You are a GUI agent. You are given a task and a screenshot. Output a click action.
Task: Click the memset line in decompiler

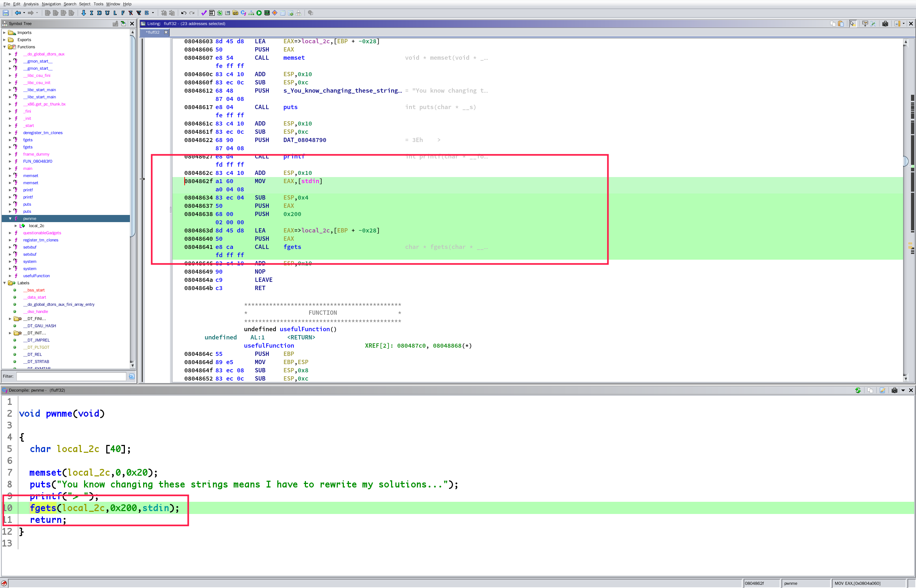coord(94,473)
